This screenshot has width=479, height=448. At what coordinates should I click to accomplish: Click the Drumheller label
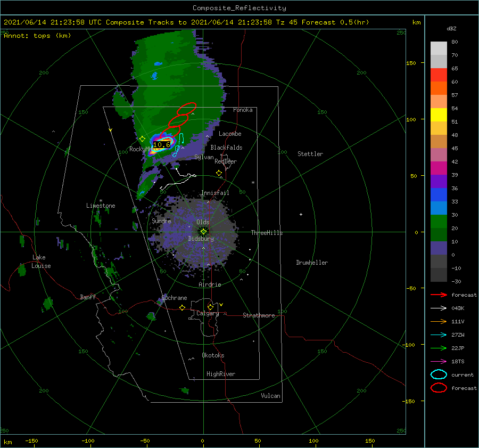point(312,263)
